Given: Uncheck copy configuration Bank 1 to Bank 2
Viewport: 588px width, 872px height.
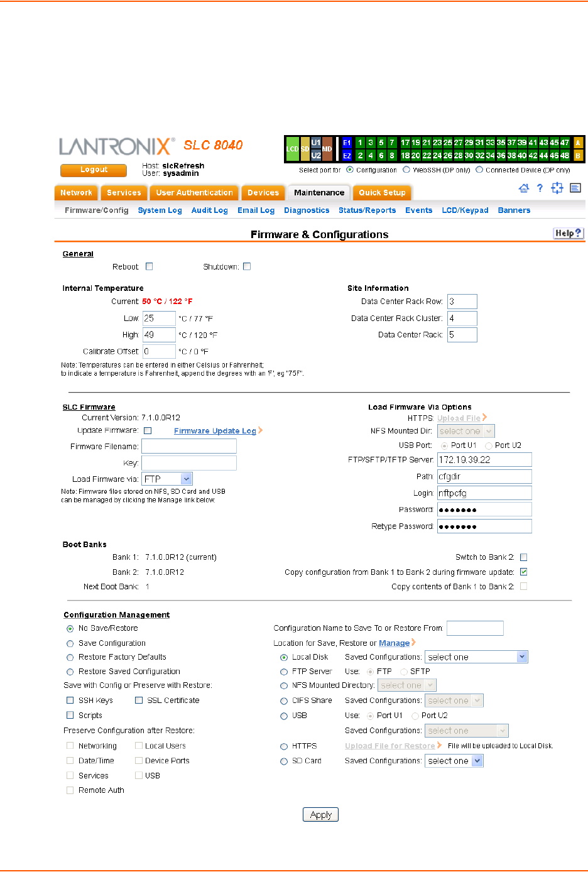Looking at the screenshot, I should coord(524,572).
